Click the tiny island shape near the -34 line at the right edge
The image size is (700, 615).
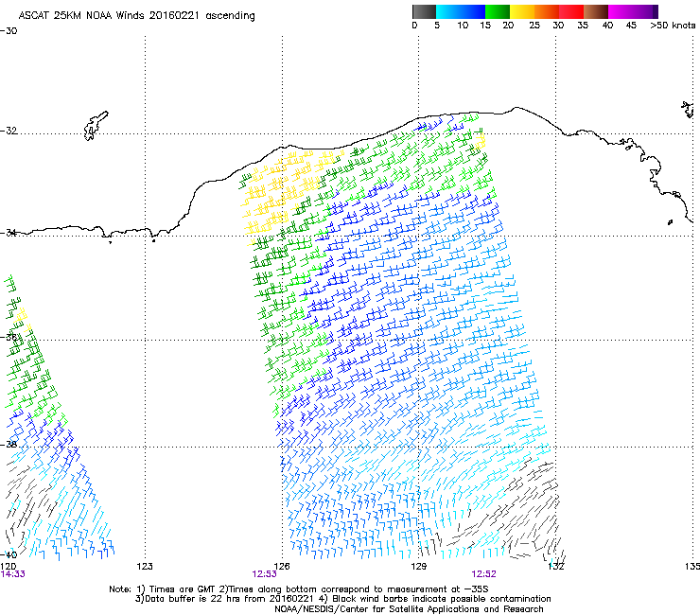pyautogui.click(x=670, y=222)
